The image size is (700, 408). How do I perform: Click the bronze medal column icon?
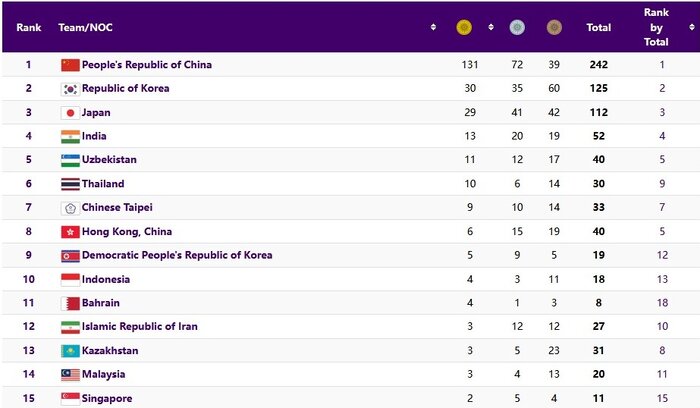point(554,28)
